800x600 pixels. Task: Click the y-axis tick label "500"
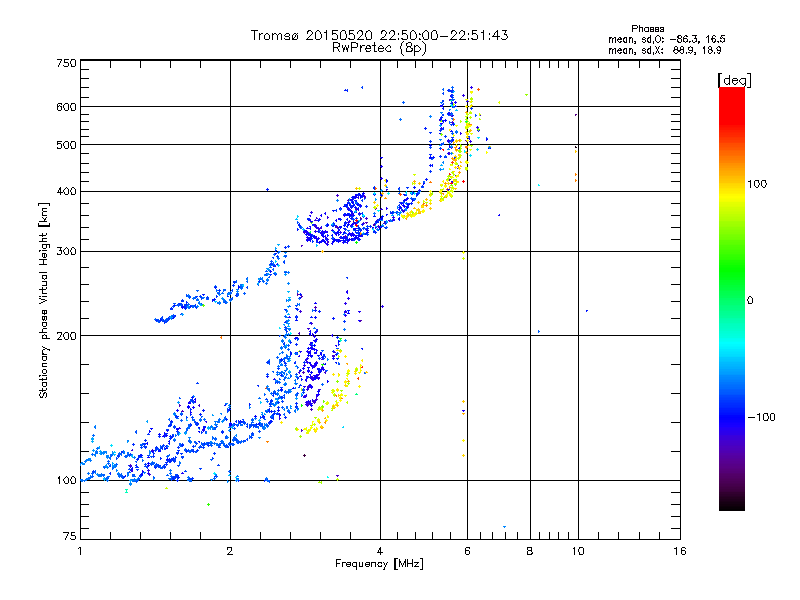[x=66, y=145]
